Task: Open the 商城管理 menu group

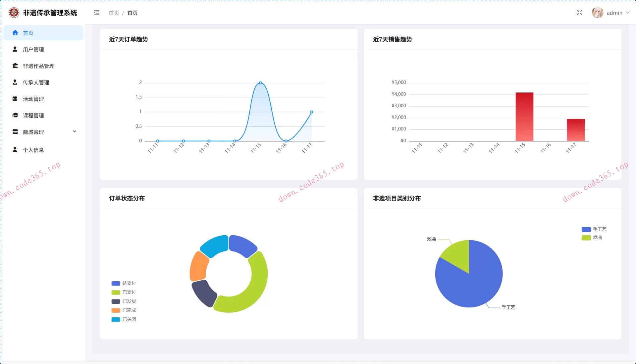Action: (33, 132)
